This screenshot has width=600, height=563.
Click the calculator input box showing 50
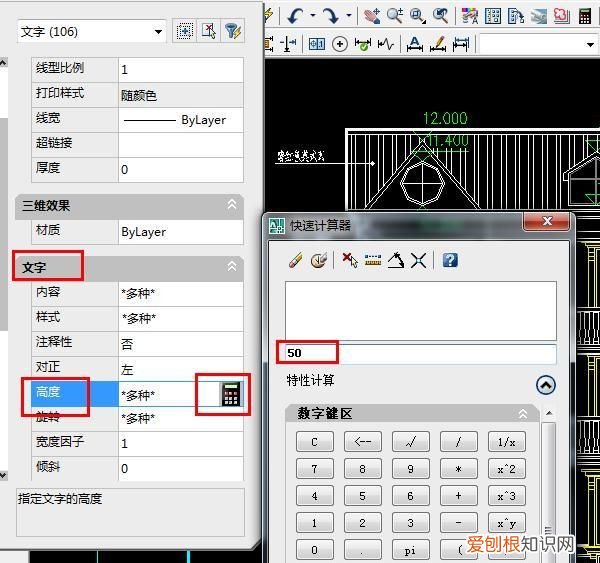coord(421,353)
